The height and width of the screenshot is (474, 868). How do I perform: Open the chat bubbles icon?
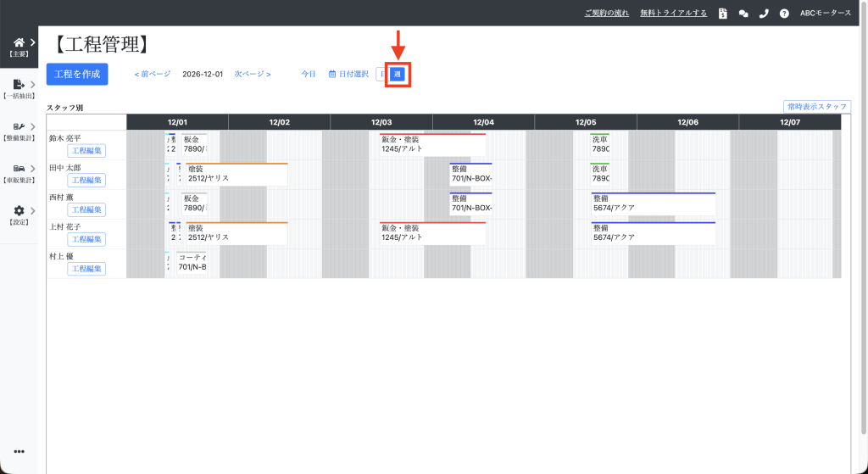click(743, 14)
